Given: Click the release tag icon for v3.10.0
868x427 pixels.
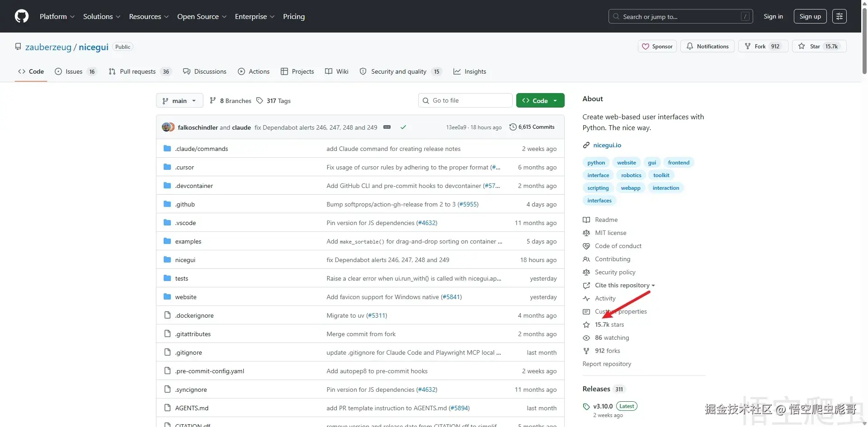Looking at the screenshot, I should click(586, 407).
